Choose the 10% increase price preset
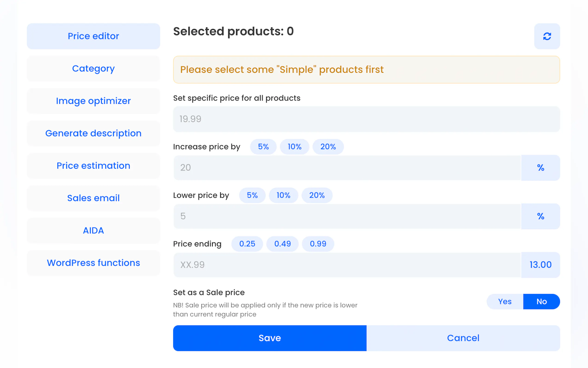 (x=294, y=147)
